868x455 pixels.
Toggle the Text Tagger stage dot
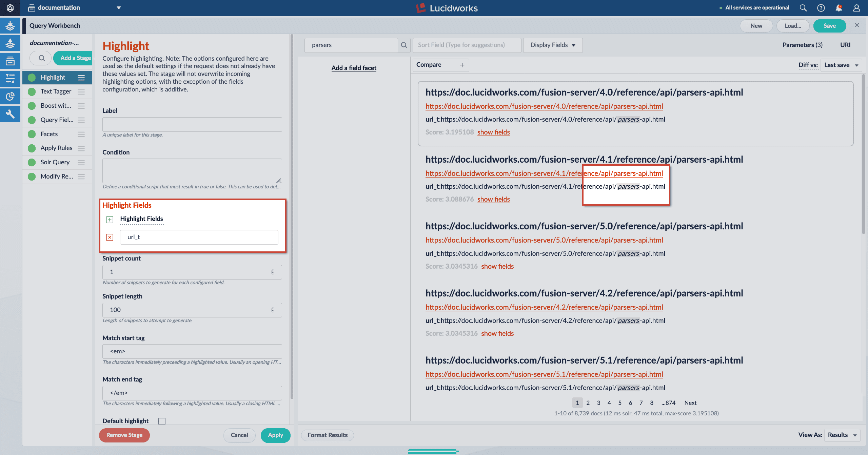click(32, 92)
